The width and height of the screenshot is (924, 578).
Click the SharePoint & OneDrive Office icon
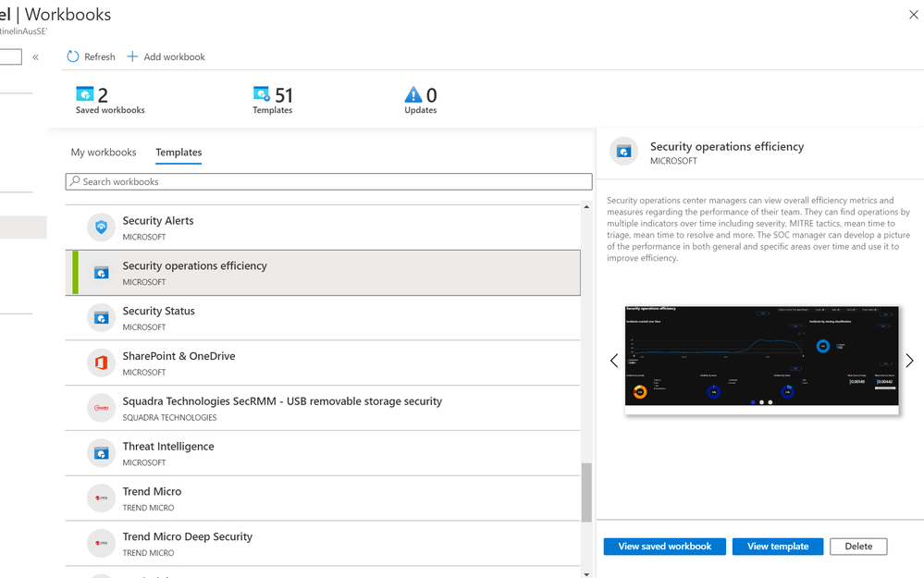tap(102, 363)
